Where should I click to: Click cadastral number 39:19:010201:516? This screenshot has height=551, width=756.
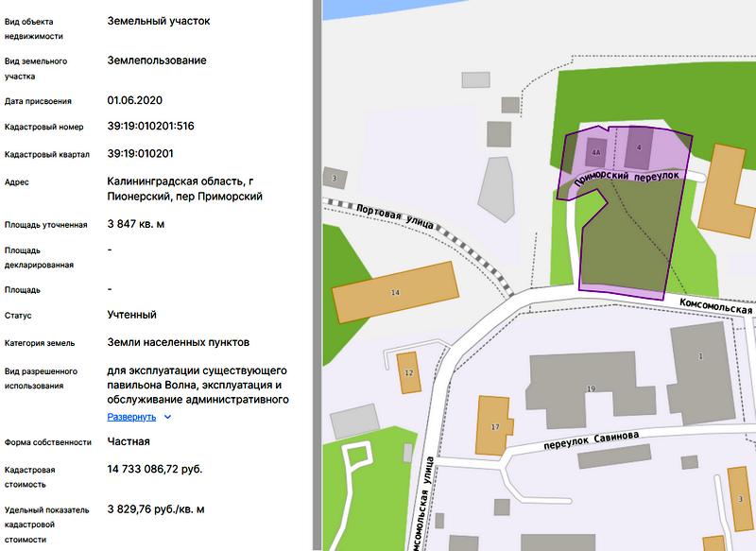150,126
